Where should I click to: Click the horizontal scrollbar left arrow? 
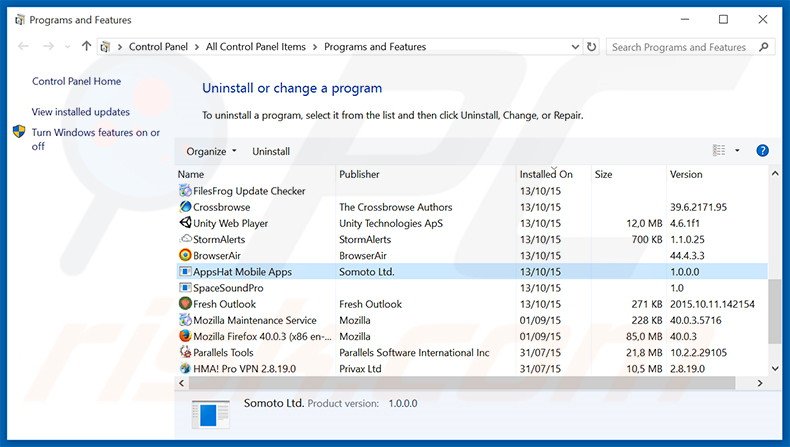click(x=181, y=383)
